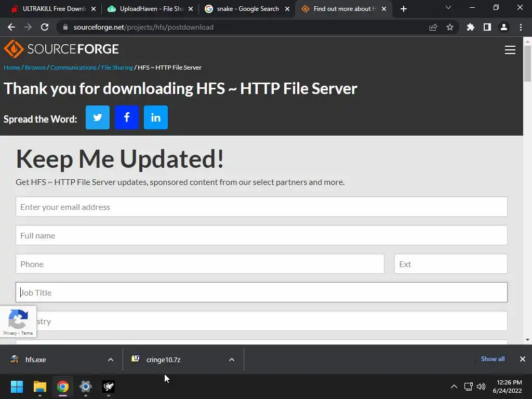Click the SourceForge logo

[61, 49]
